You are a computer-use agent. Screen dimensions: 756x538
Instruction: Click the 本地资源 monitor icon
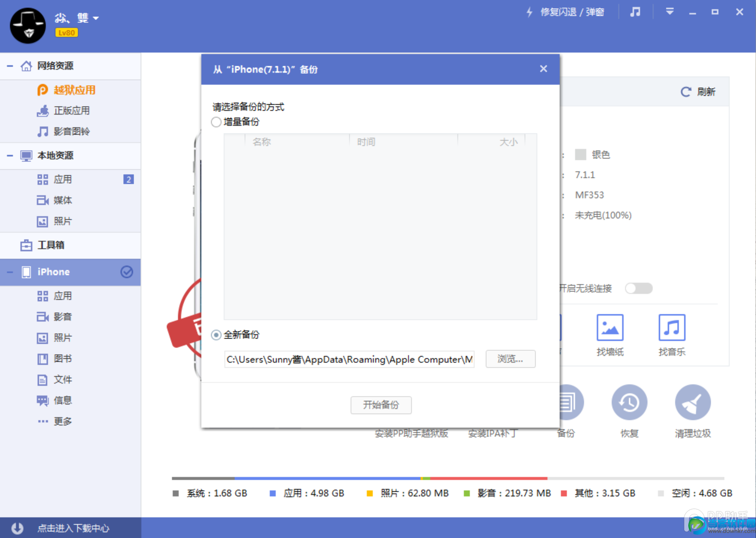point(26,156)
